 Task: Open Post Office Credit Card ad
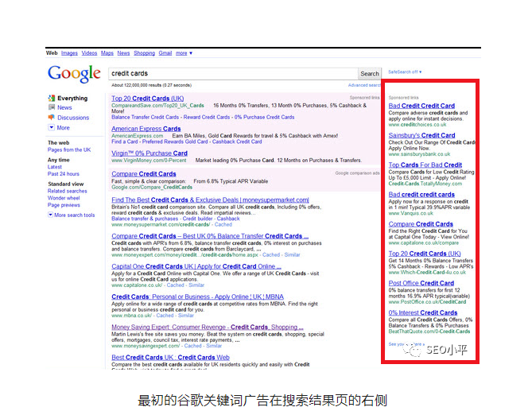point(421,283)
